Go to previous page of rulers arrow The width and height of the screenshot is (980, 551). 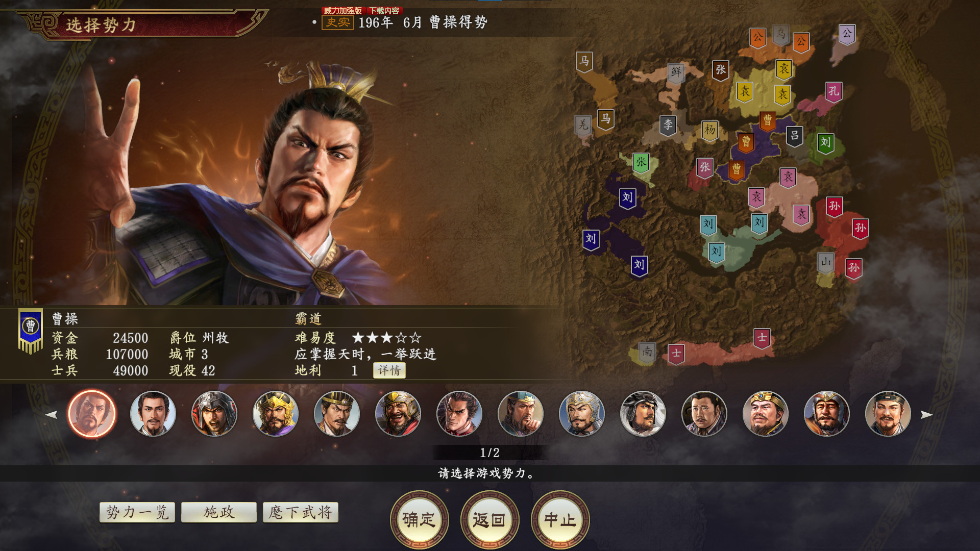[x=52, y=415]
